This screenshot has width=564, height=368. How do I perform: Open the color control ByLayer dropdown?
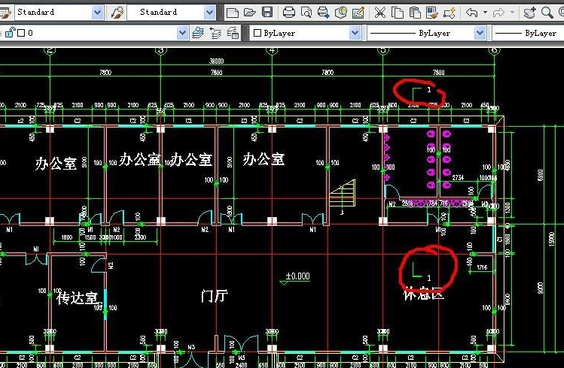tap(355, 33)
